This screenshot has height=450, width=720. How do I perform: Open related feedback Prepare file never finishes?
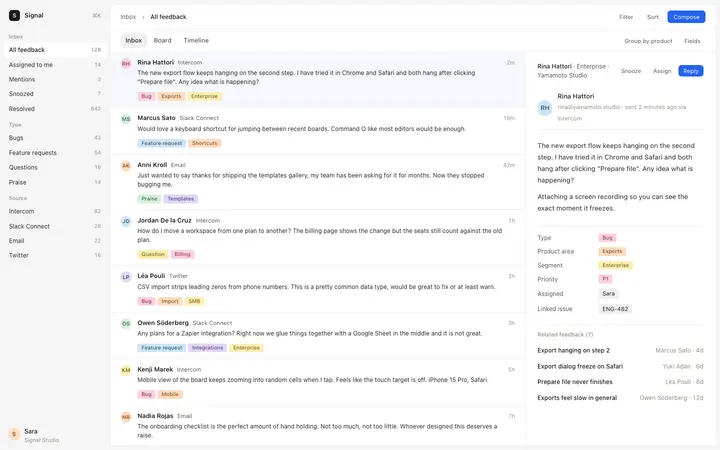point(620,382)
